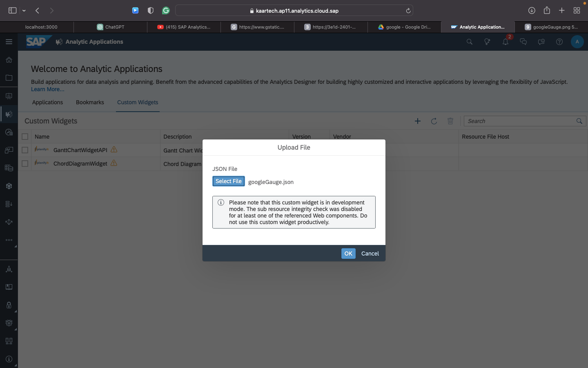Click the search magnifier in top bar
The image size is (588, 368).
pos(469,42)
